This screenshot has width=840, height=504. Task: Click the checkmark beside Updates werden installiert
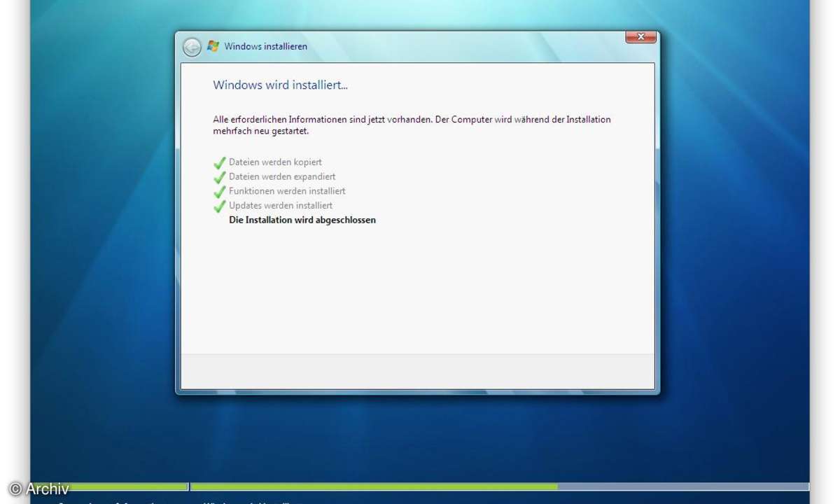tap(220, 206)
